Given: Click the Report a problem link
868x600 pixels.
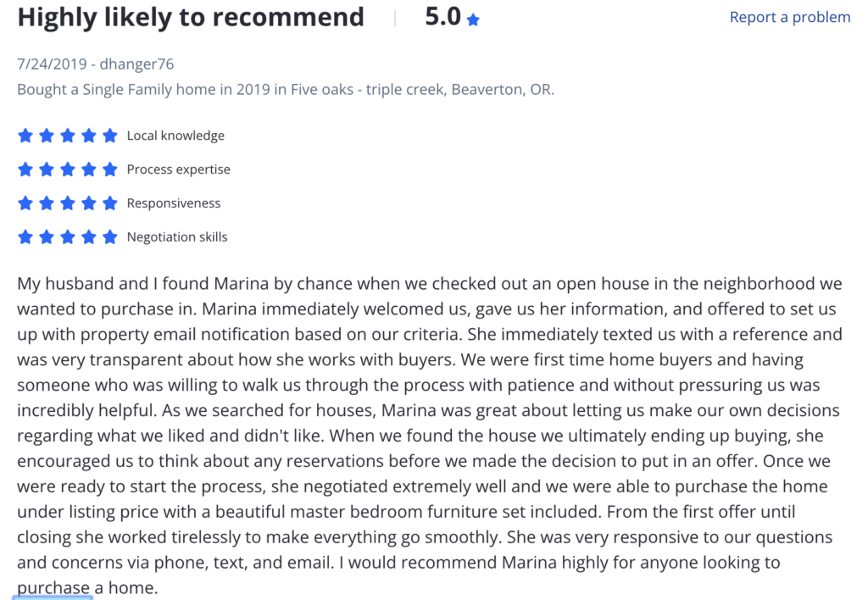Looking at the screenshot, I should [x=789, y=17].
